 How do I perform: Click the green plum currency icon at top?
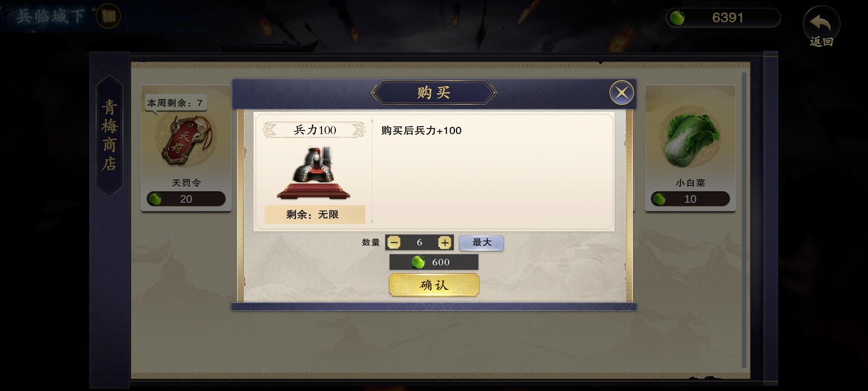pos(677,18)
